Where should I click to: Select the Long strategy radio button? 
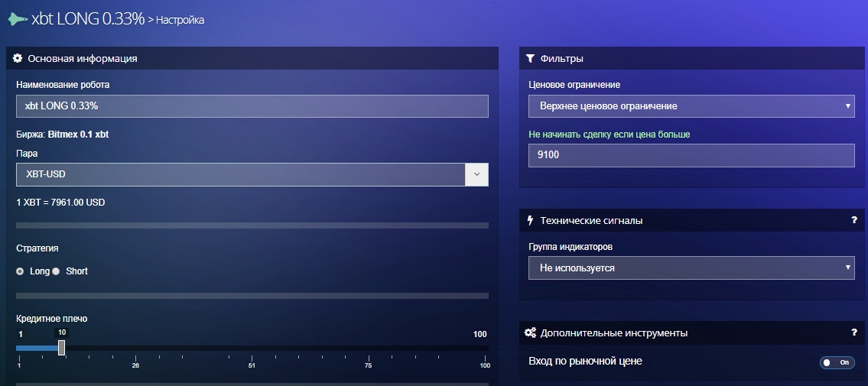tap(21, 271)
